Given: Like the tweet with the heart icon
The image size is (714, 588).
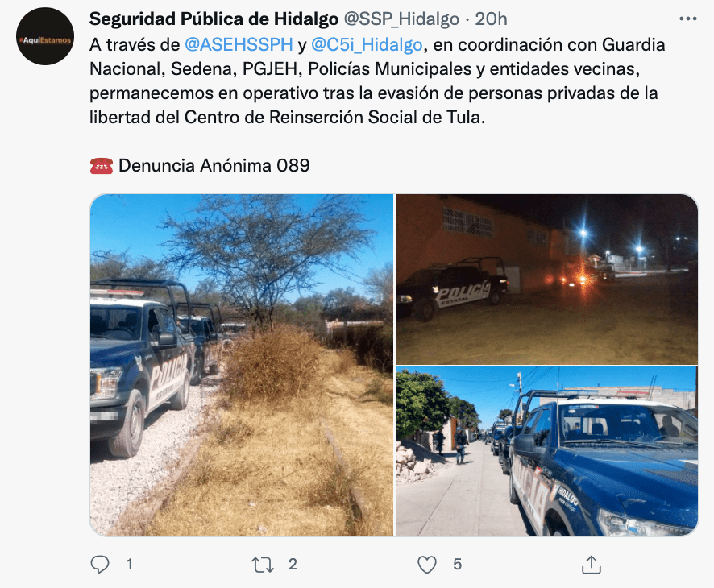Looking at the screenshot, I should click(x=426, y=565).
